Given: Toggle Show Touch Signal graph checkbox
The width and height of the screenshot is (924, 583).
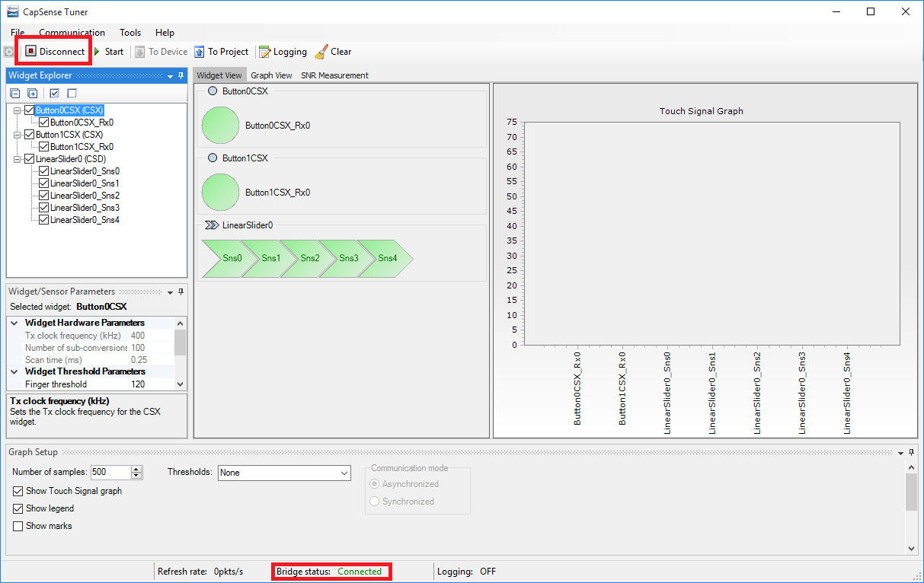Looking at the screenshot, I should [18, 491].
